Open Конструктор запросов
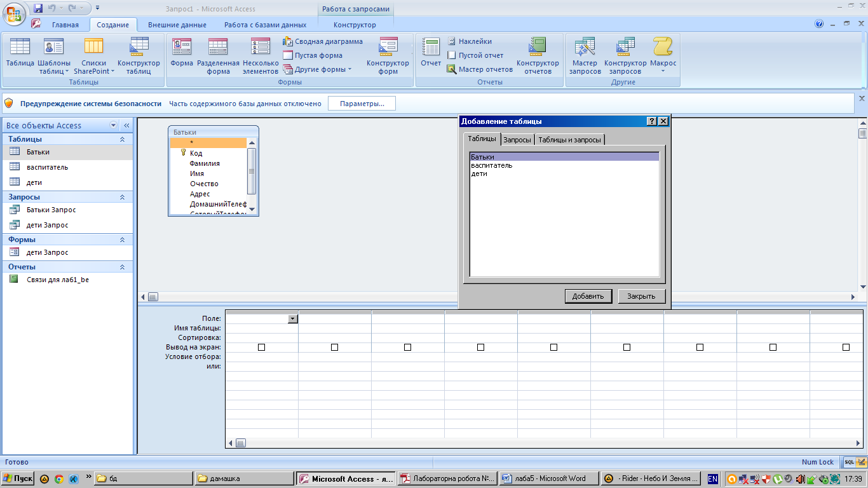The image size is (868, 488). 625,56
